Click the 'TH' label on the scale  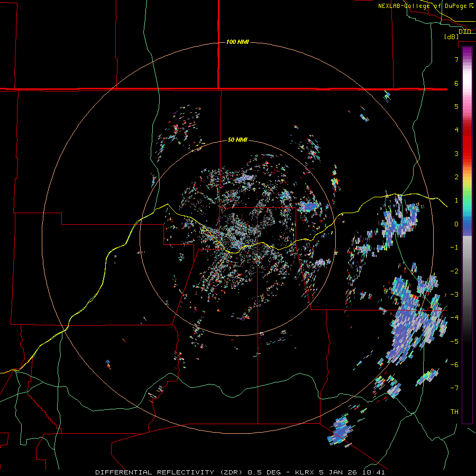(x=454, y=411)
